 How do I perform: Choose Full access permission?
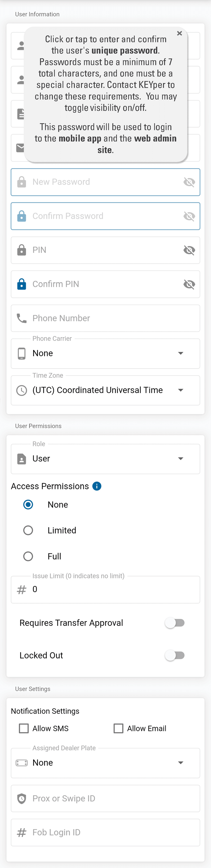28,556
